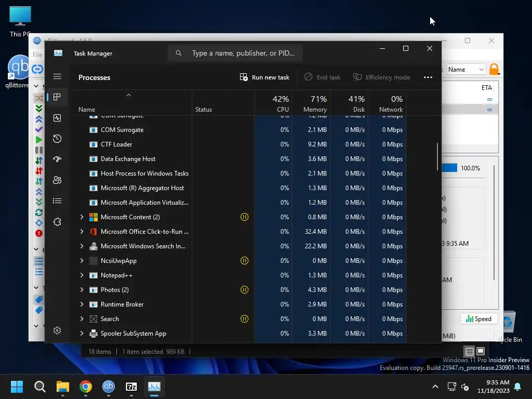Sort processes by Memory column
Screen dimensions: 532x399
(312, 103)
